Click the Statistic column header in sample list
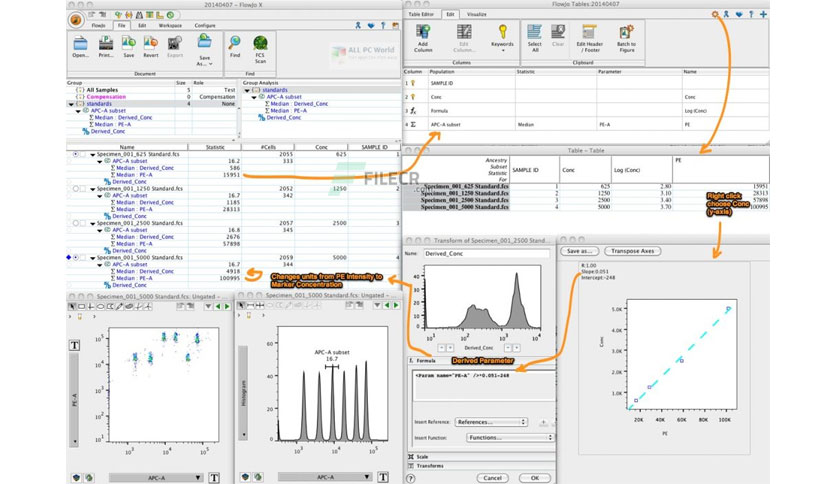The width and height of the screenshot is (836, 484). pyautogui.click(x=215, y=147)
